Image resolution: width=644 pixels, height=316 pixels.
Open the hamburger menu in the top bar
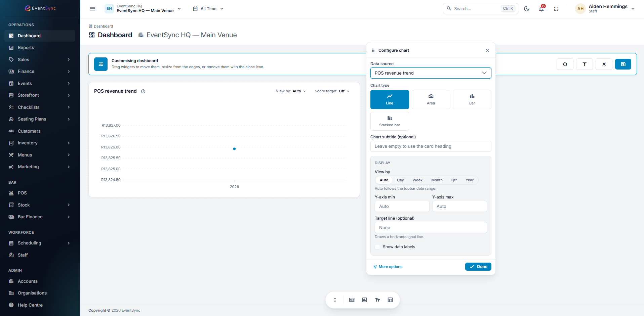point(92,9)
